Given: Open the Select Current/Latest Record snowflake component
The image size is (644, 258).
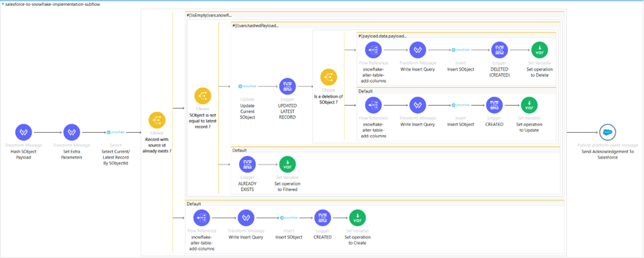Looking at the screenshot, I should pos(116,132).
